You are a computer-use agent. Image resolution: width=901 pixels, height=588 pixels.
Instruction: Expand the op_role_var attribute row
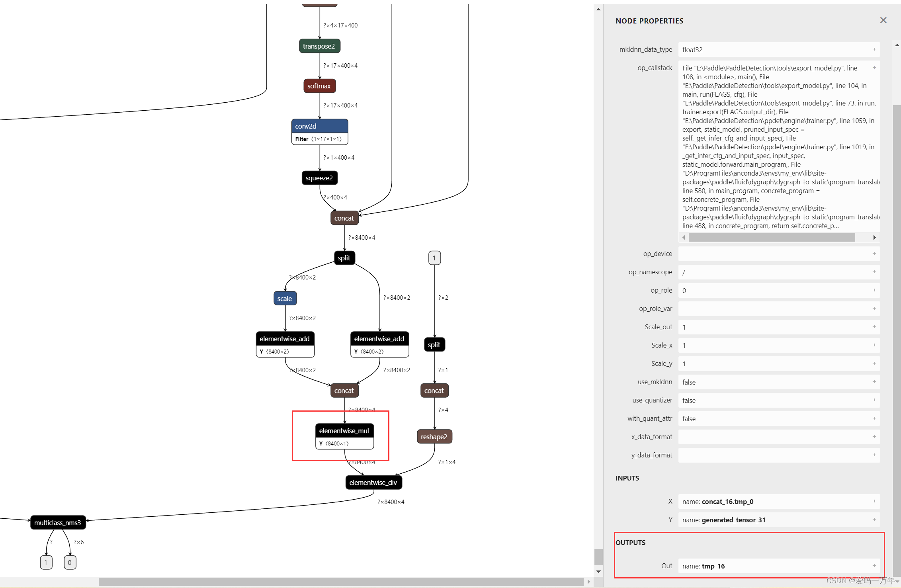point(874,309)
